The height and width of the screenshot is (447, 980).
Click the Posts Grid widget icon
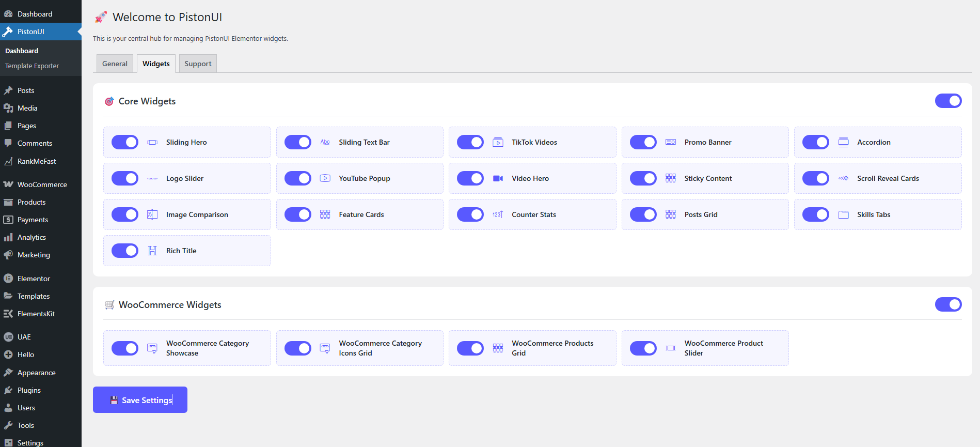pos(670,214)
